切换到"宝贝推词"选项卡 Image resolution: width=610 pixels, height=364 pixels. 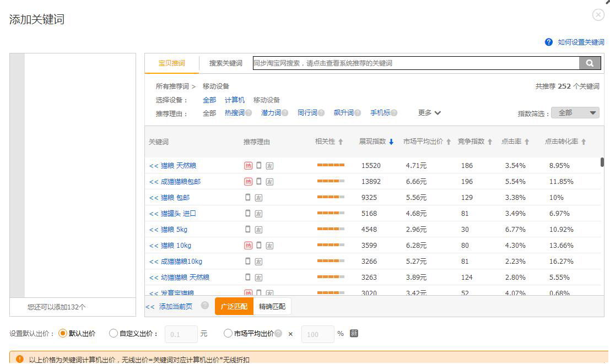click(171, 63)
